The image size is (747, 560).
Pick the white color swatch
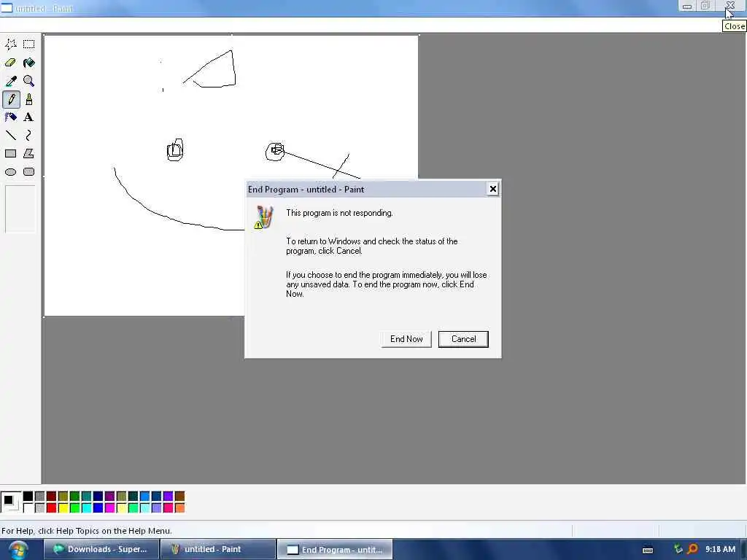click(28, 508)
